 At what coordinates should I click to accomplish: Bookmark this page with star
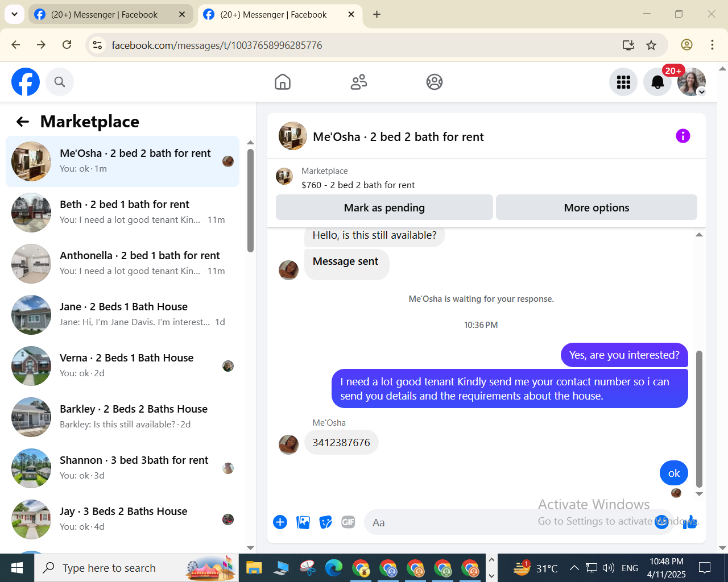651,45
